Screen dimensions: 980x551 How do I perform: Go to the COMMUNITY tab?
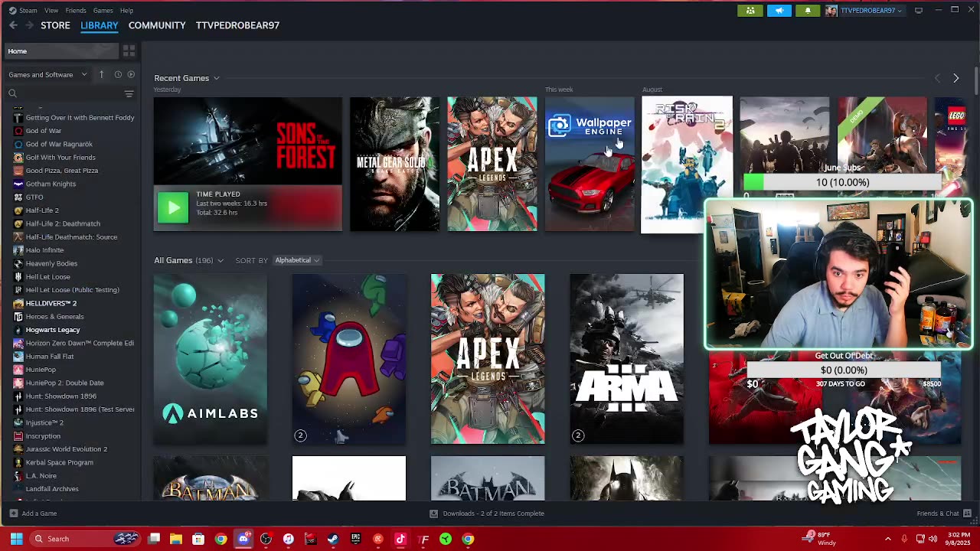tap(157, 25)
